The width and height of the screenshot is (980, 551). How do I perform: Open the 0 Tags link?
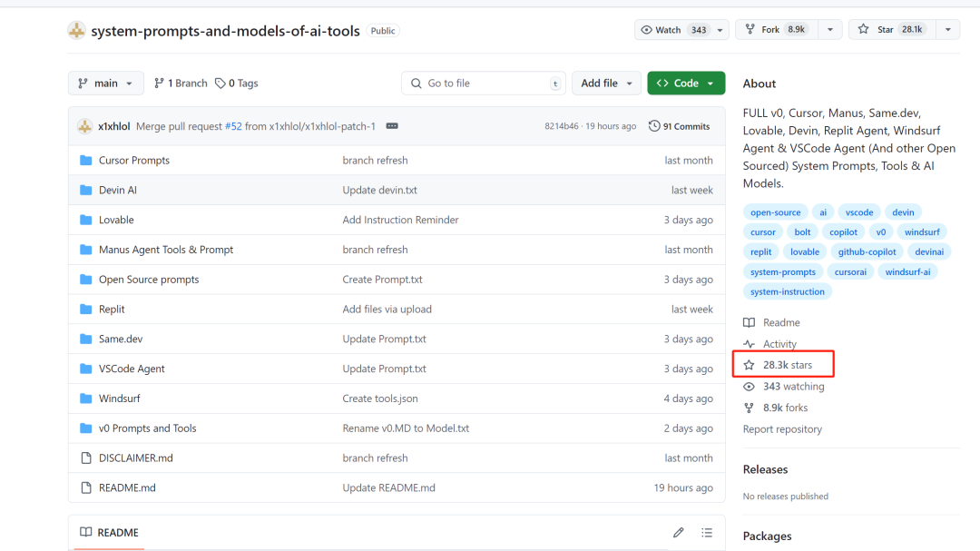point(236,84)
